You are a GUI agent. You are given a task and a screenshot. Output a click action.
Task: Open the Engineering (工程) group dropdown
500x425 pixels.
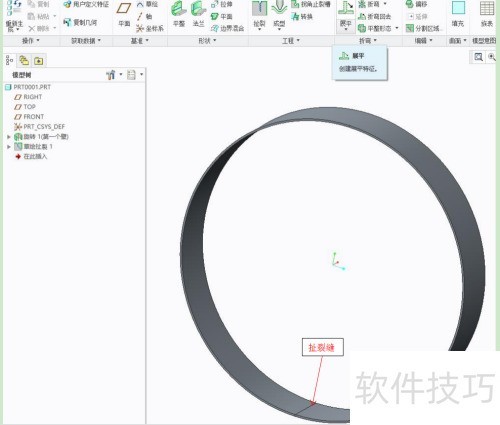(291, 41)
